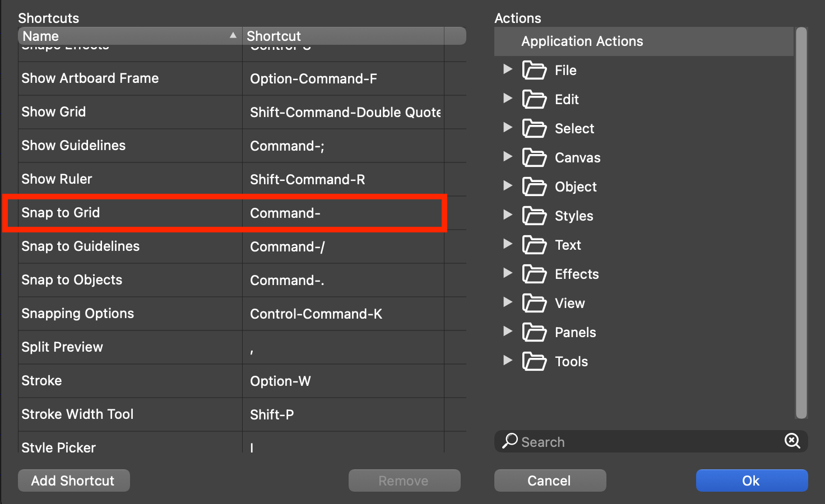
Task: Click the Styles folder icon
Action: pyautogui.click(x=534, y=216)
